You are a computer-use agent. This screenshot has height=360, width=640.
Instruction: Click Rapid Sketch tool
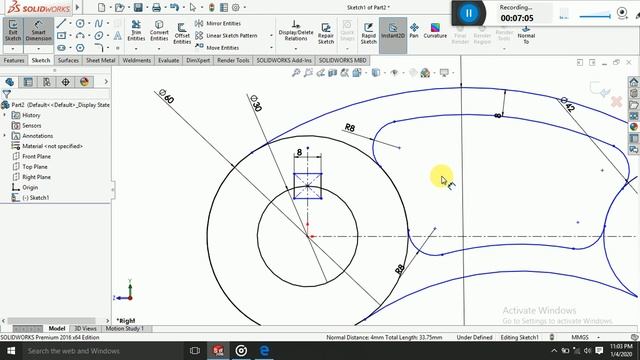tap(369, 33)
